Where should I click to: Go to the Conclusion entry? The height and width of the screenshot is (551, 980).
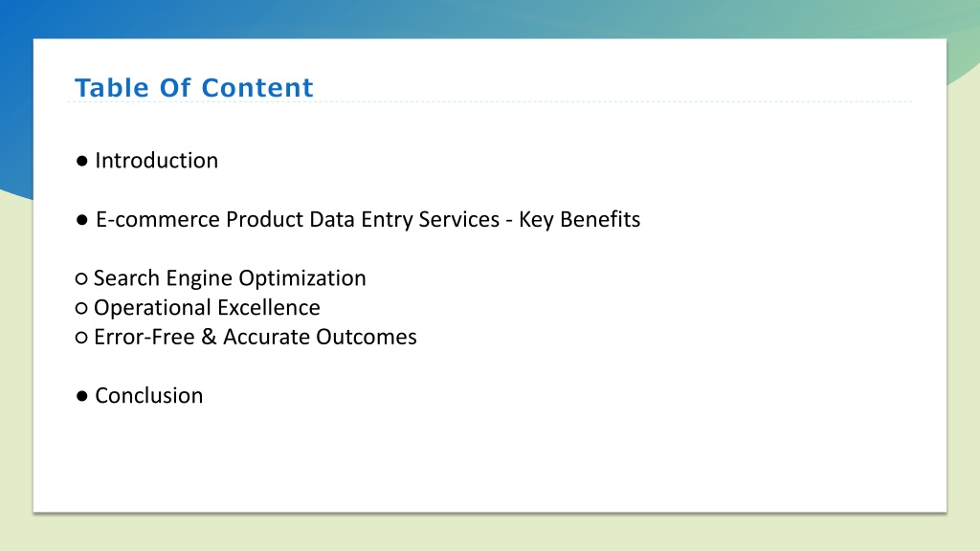point(148,395)
